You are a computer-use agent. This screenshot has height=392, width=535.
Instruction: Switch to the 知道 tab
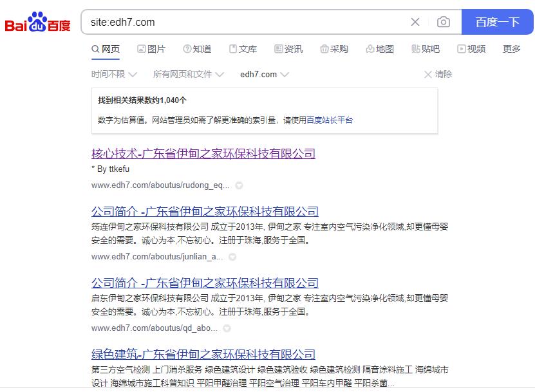point(197,49)
